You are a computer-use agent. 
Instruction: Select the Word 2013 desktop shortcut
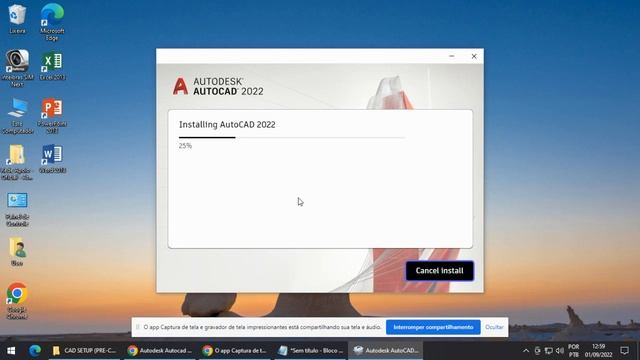tap(52, 159)
